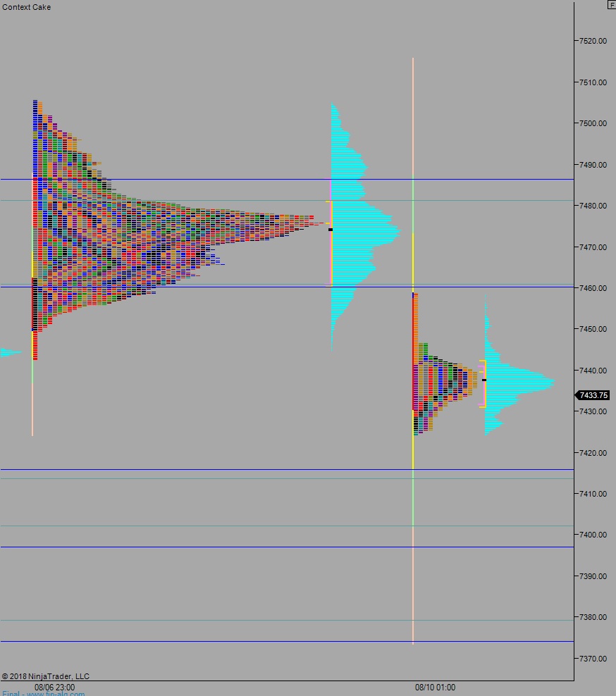Click the 7520.00 price axis label
Image resolution: width=616 pixels, height=696 pixels.
[x=593, y=41]
